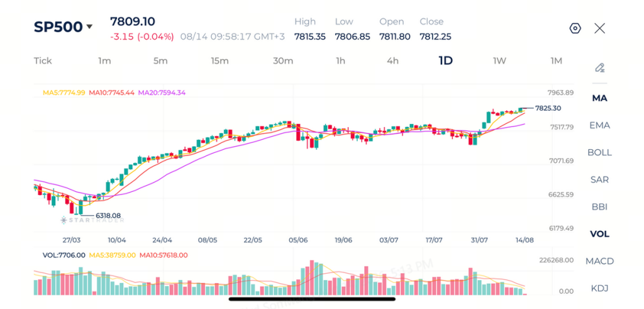Select the 15m timeframe tab

click(x=219, y=61)
